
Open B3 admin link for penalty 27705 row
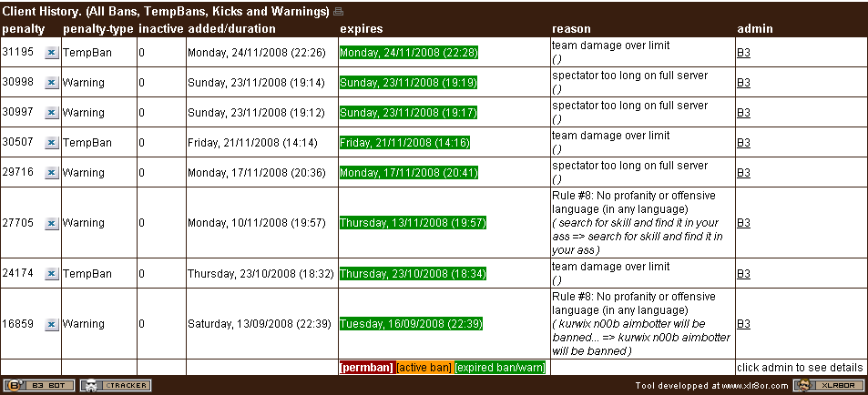pos(743,222)
